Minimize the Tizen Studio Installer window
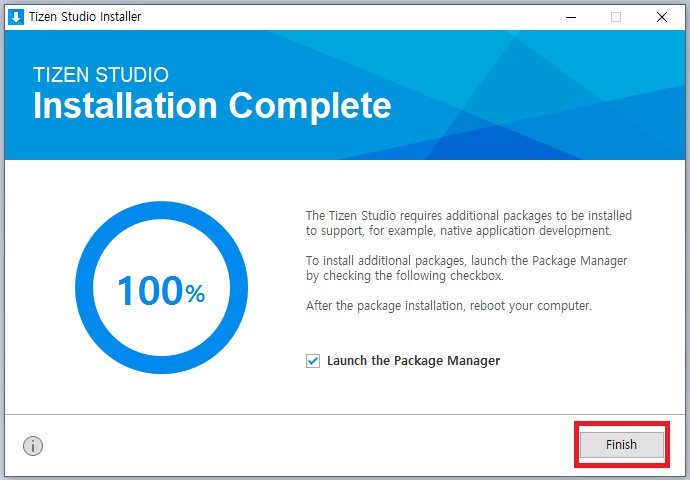 point(571,17)
